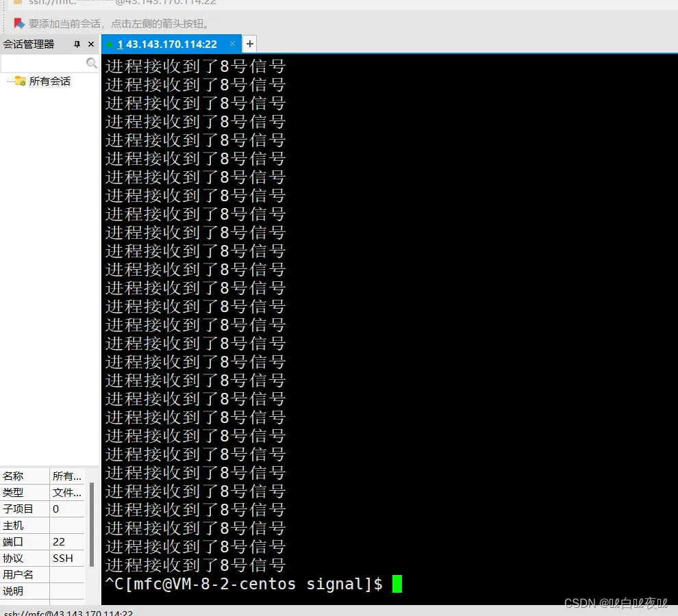Close the 43.143.170.114:22 session tab
Viewport: 678px width, 616px height.
pos(233,44)
